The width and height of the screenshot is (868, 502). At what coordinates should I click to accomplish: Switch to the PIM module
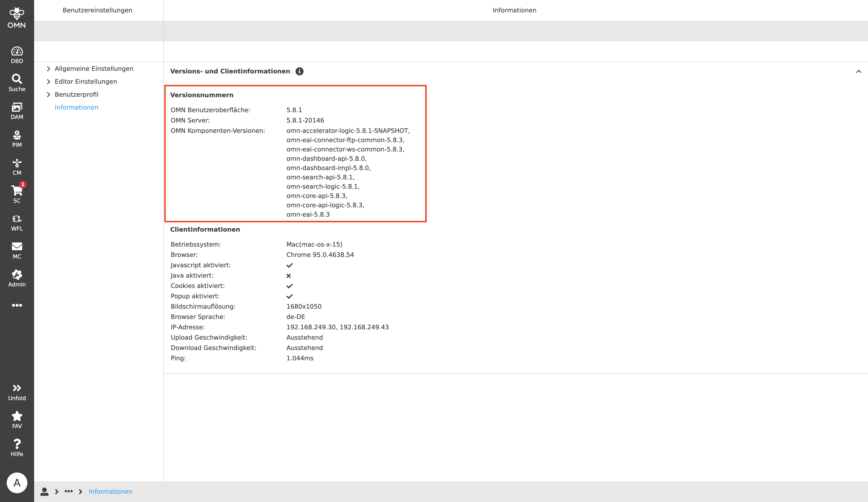click(x=17, y=138)
